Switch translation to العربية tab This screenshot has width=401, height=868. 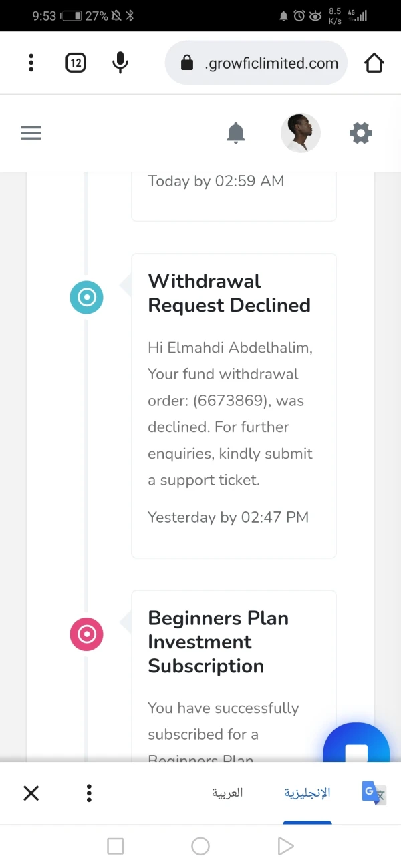tap(227, 793)
